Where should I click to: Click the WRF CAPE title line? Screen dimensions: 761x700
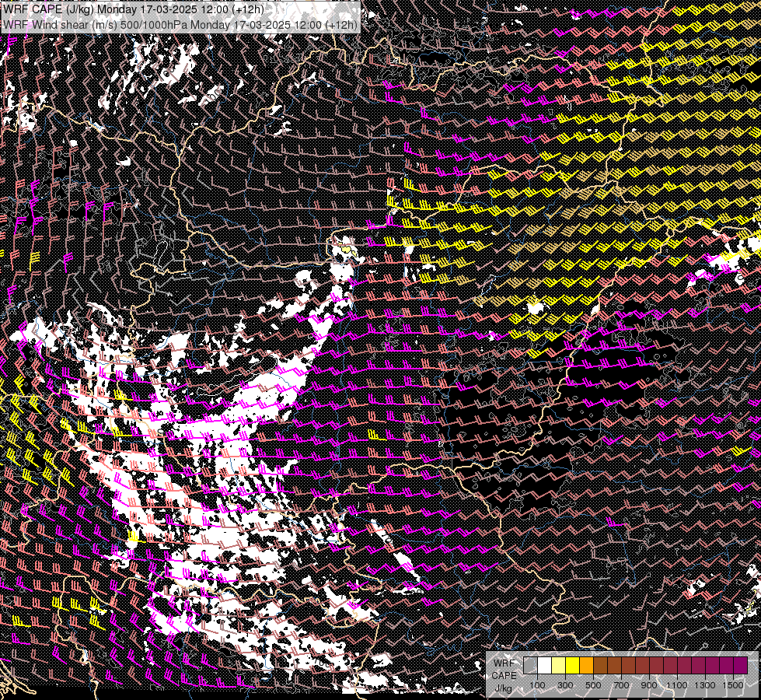(x=134, y=9)
